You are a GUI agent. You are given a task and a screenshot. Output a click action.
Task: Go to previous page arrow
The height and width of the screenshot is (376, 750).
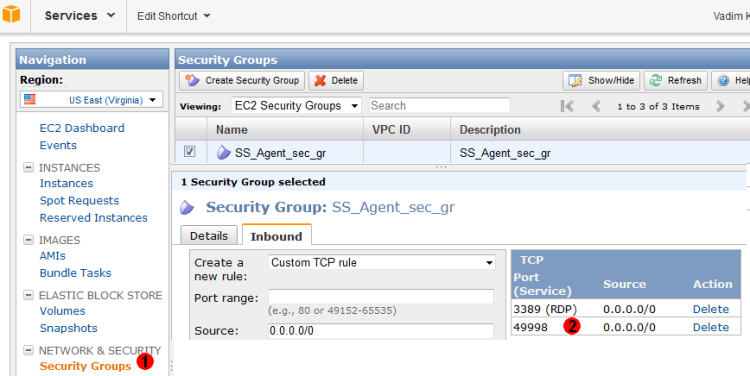tap(596, 106)
